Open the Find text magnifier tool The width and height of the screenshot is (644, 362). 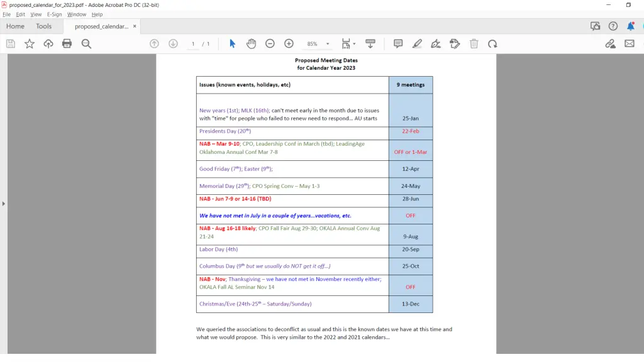pyautogui.click(x=86, y=43)
